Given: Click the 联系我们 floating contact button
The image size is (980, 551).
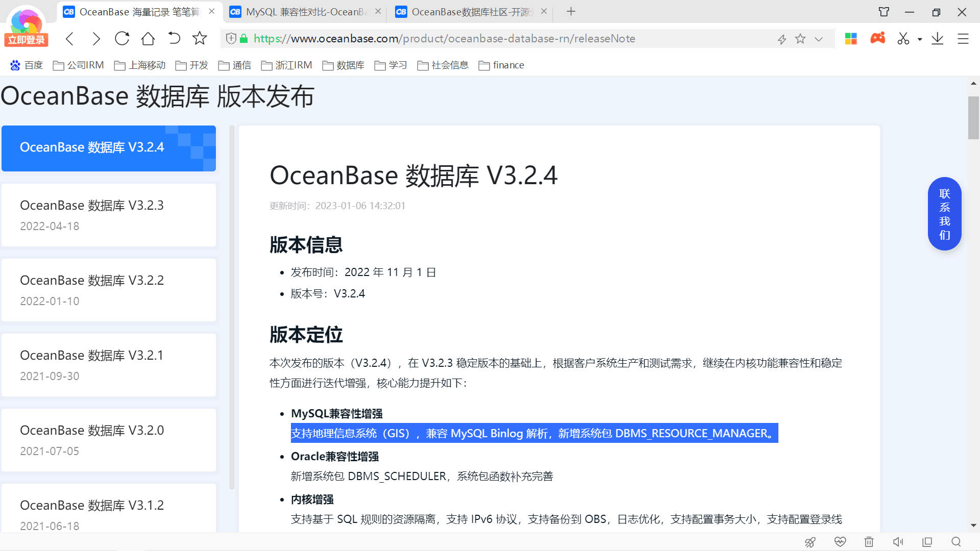Looking at the screenshot, I should tap(945, 214).
